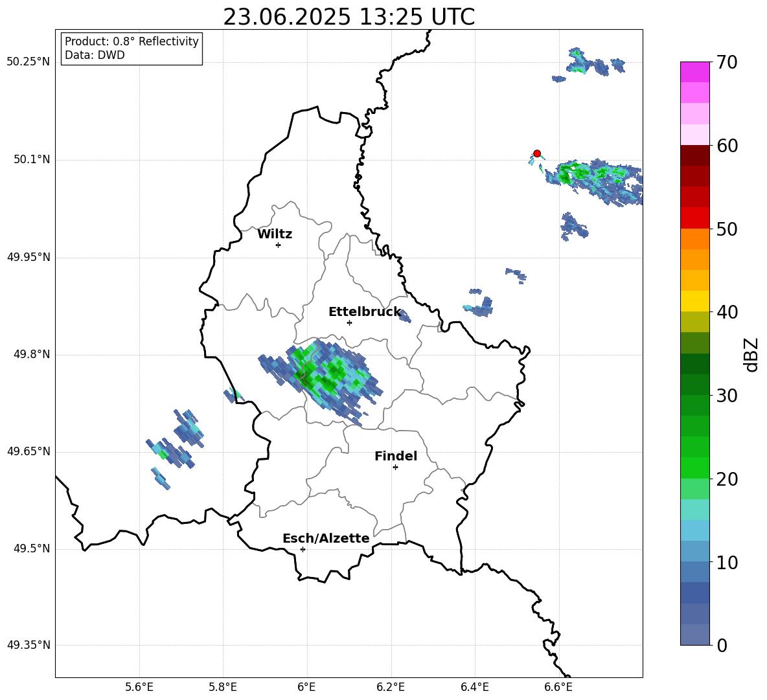Click the 20 value on colorbar

[x=727, y=479]
